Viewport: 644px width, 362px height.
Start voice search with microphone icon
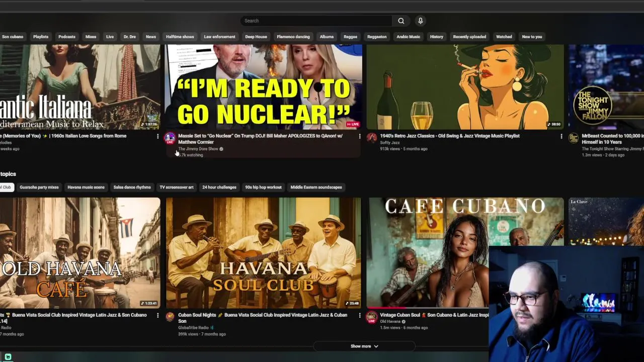(x=420, y=21)
